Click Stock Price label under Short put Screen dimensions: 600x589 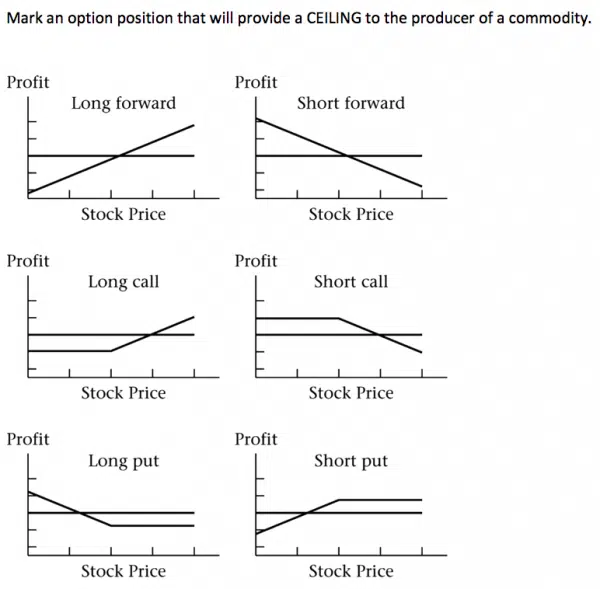click(x=351, y=571)
